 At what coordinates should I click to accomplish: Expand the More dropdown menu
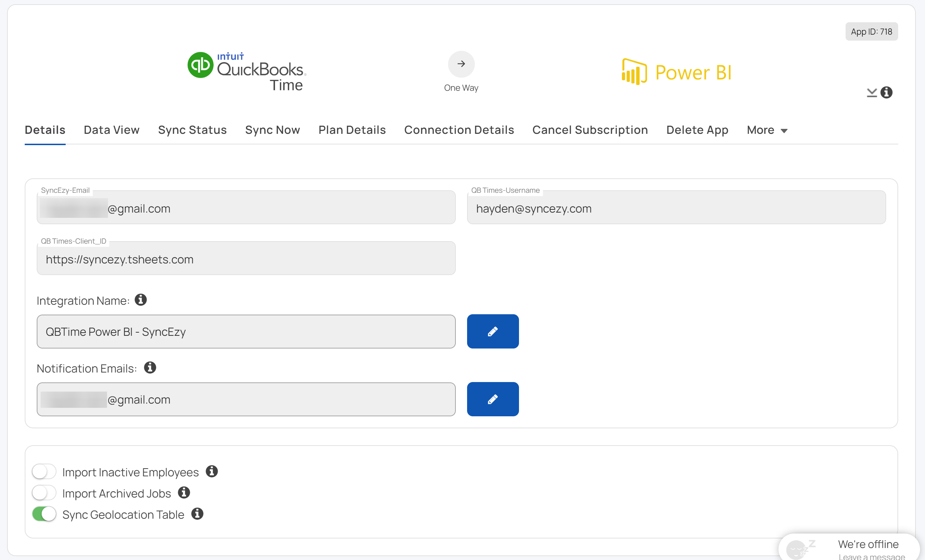766,130
